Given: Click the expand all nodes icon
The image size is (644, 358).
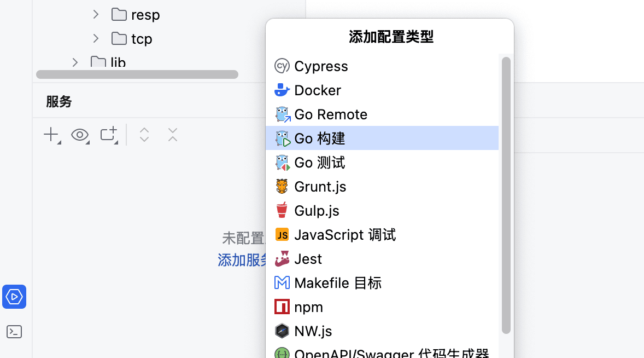Looking at the screenshot, I should pyautogui.click(x=143, y=134).
